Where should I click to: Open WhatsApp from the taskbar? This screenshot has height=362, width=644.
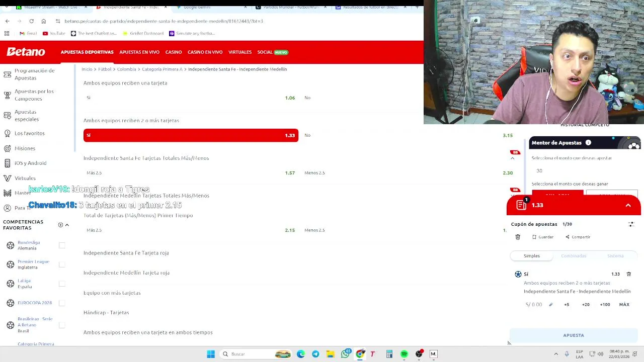(x=345, y=354)
